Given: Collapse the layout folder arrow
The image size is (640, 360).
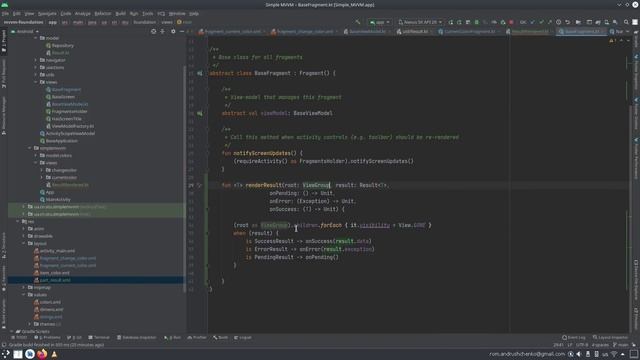Looking at the screenshot, I should click(24, 244).
